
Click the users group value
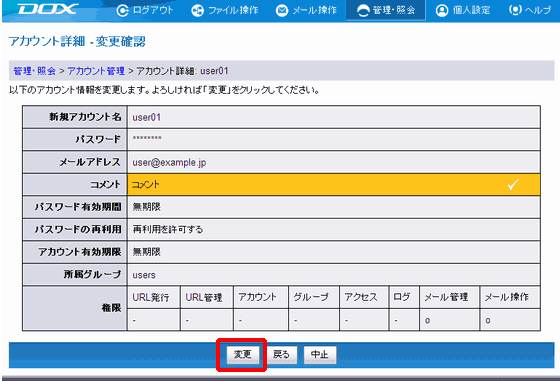coord(144,275)
